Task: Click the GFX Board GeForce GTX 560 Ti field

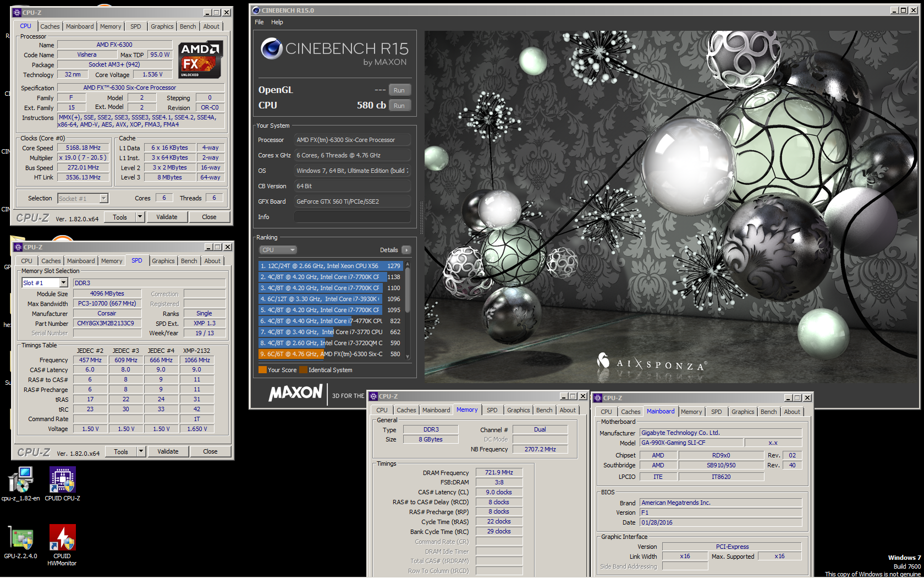Action: pyautogui.click(x=352, y=201)
